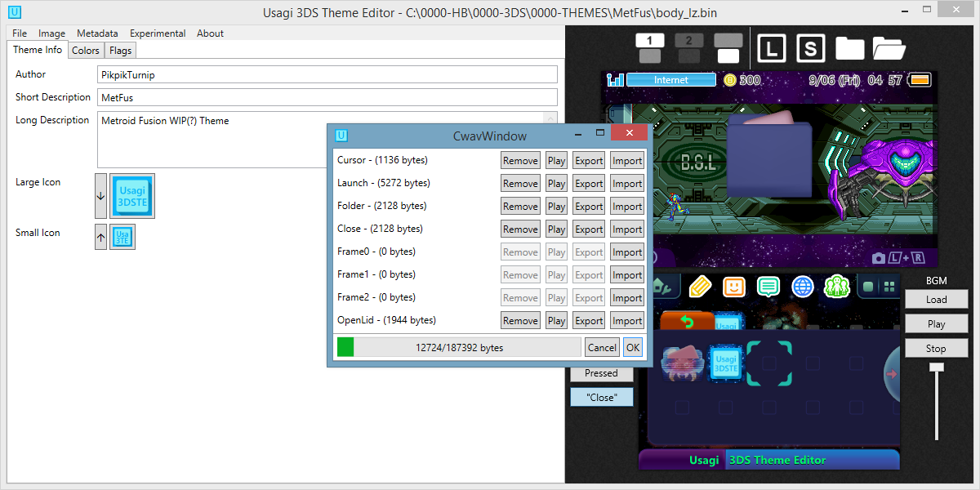The image size is (980, 490).
Task: Click the green speech bubble notifications icon
Action: coord(768,287)
